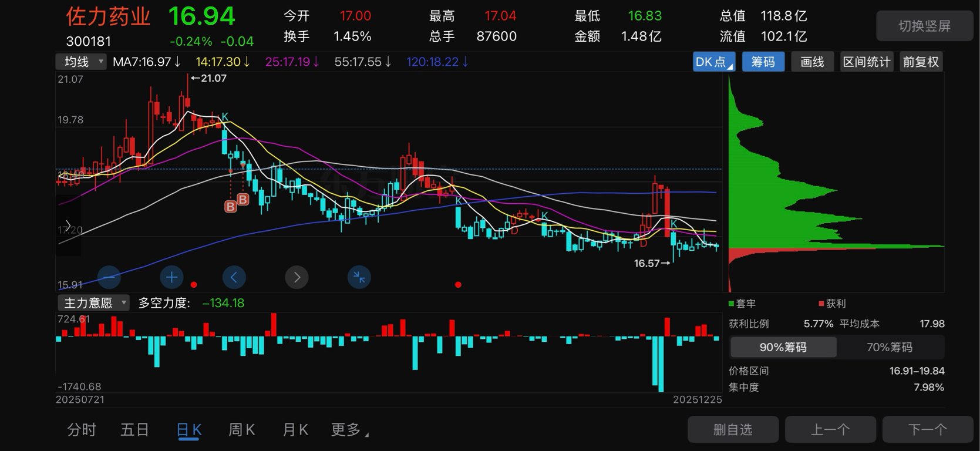Switch to the 月K tab
This screenshot has height=451, width=980.
coord(295,430)
